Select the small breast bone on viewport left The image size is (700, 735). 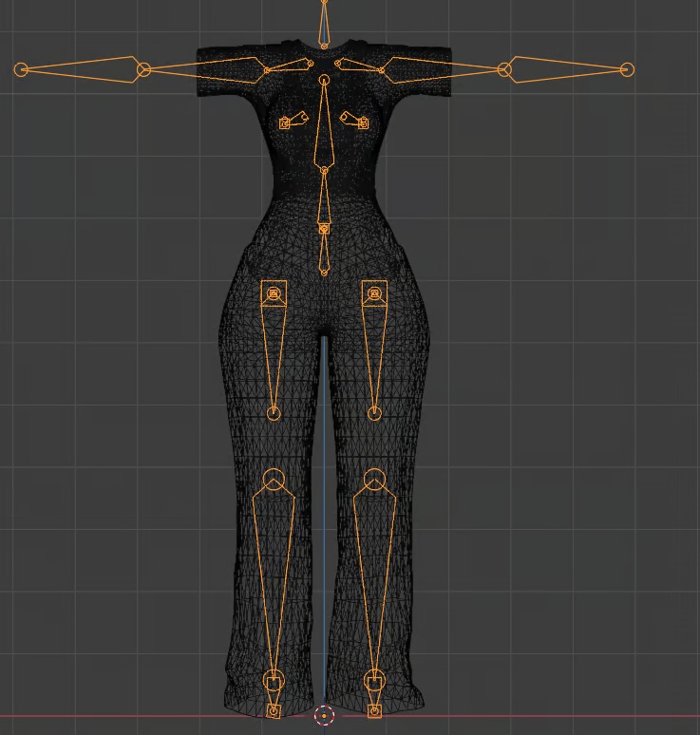(x=295, y=120)
